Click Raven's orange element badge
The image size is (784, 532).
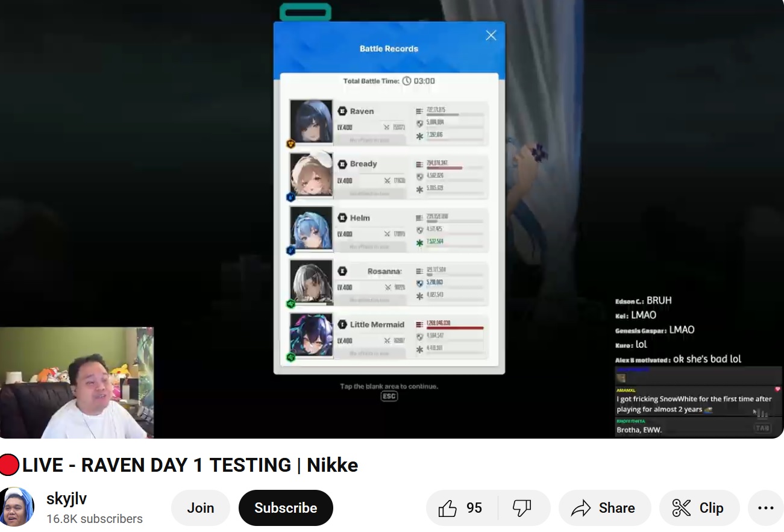pos(290,143)
